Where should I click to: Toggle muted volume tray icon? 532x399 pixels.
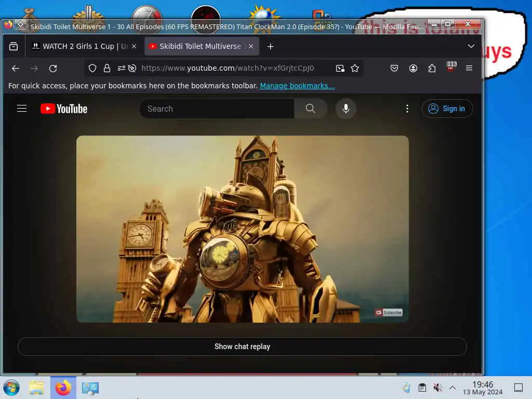point(437,388)
